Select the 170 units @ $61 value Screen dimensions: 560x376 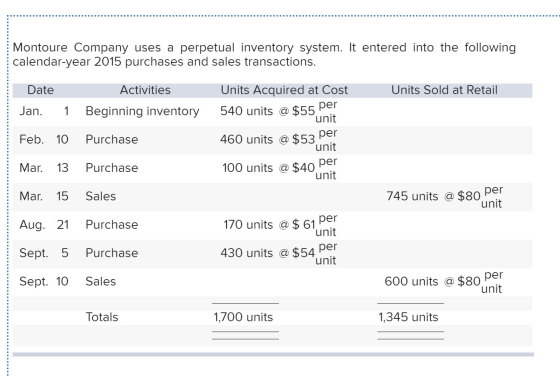coord(280,225)
